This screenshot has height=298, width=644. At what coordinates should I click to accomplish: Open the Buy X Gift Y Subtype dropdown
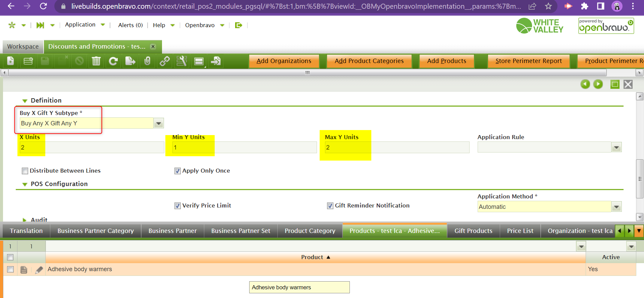click(159, 123)
